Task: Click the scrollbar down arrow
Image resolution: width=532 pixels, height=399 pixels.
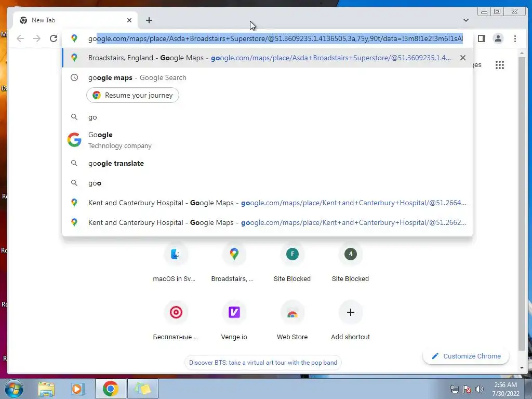Action: [522, 368]
